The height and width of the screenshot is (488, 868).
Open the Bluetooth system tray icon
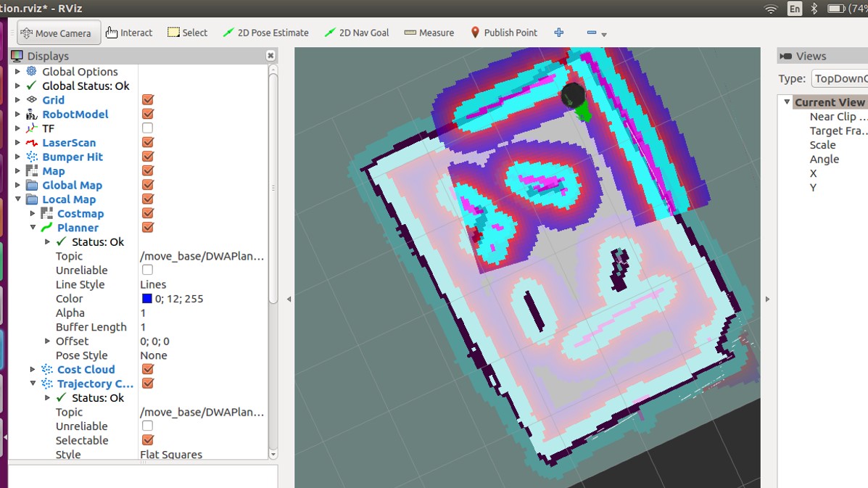coord(814,9)
